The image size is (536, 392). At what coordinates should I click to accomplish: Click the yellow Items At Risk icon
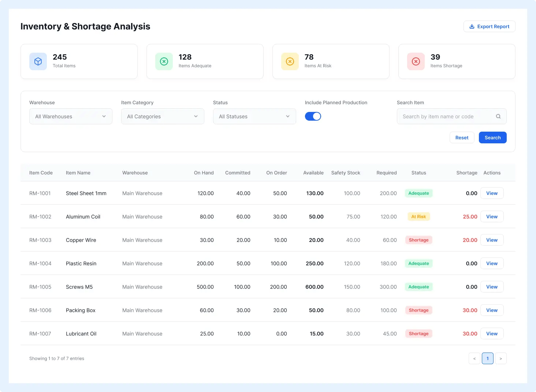(x=290, y=61)
